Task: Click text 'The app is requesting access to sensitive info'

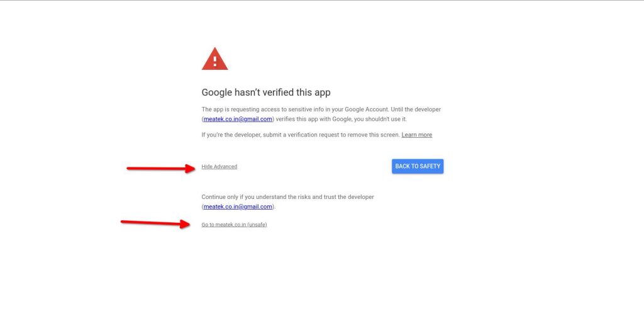Action: [264, 110]
